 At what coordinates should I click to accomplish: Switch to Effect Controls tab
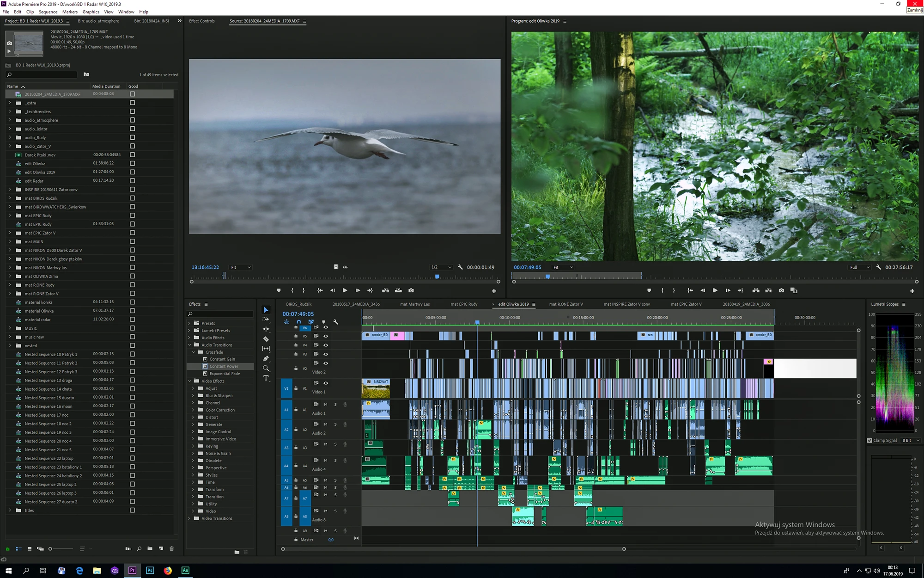coord(202,21)
